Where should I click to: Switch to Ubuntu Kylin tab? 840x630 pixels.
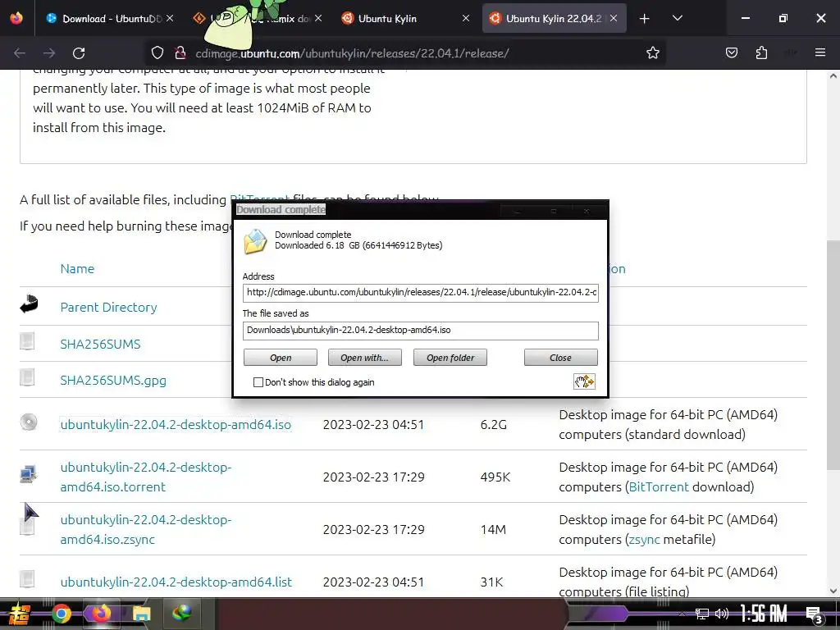[x=407, y=18]
